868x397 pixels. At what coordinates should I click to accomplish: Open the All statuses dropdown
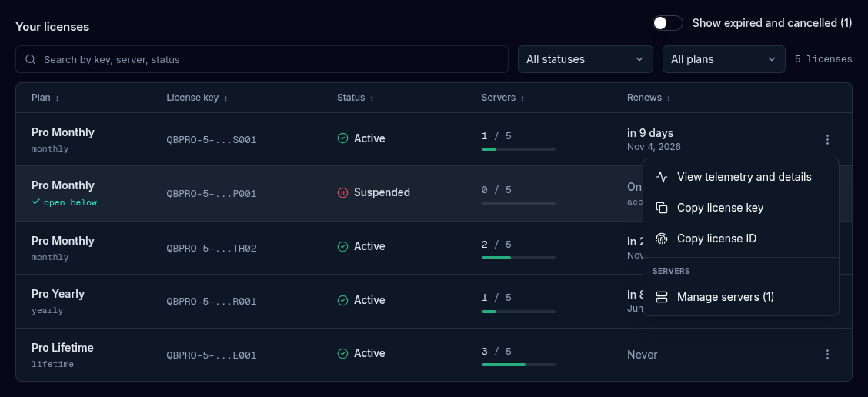(585, 59)
